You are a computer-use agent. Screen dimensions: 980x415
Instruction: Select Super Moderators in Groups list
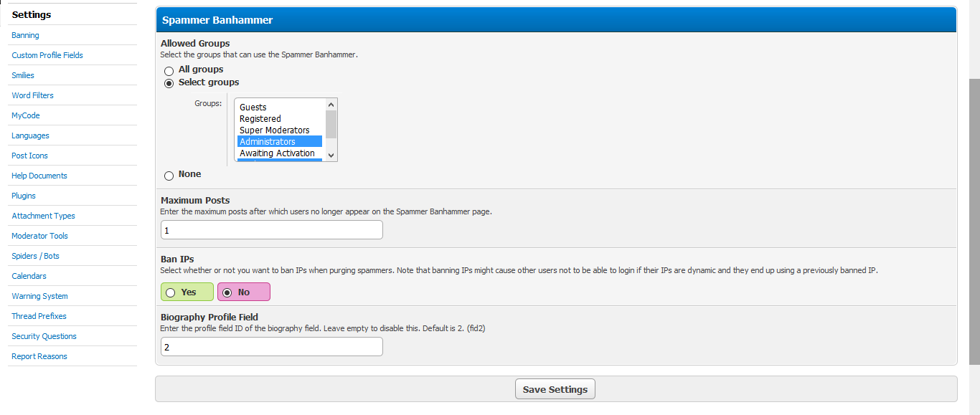[x=279, y=130]
